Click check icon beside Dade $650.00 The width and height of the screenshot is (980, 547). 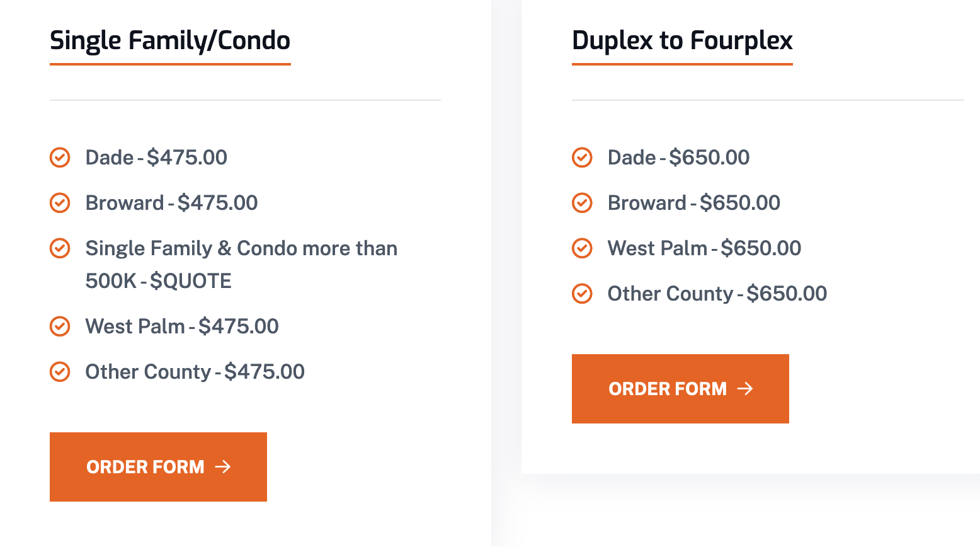point(582,158)
